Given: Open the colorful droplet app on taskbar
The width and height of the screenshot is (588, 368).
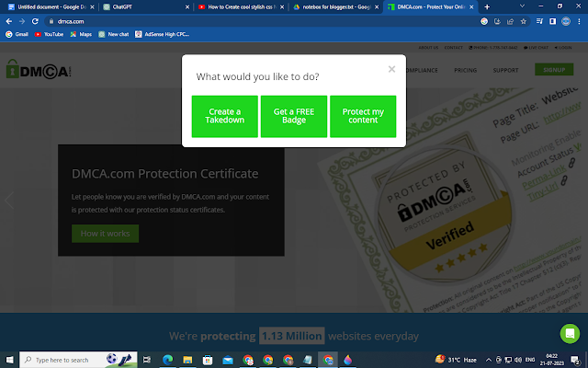Looking at the screenshot, I should pyautogui.click(x=348, y=360).
